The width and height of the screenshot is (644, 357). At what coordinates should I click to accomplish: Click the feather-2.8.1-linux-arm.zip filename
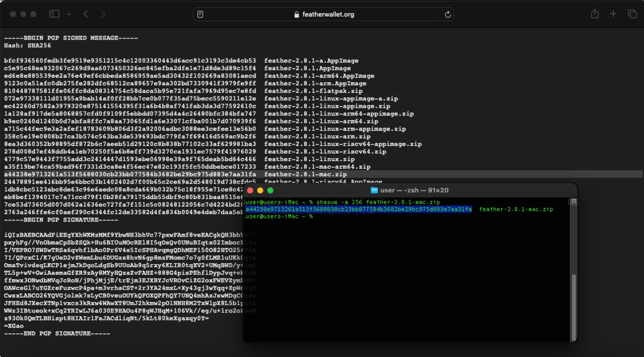317,137
